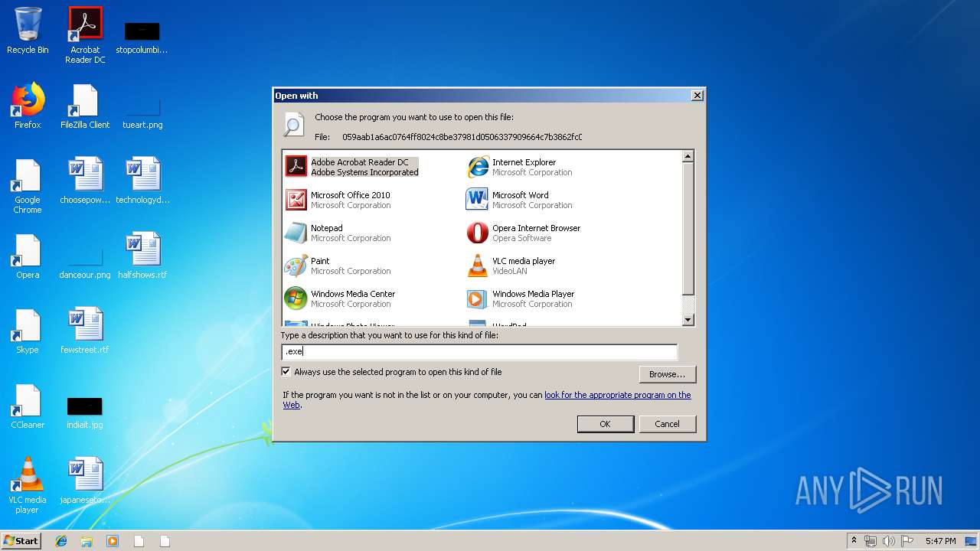Select the Google Chrome desktop shortcut
Screen dimensions: 980x551
point(28,186)
